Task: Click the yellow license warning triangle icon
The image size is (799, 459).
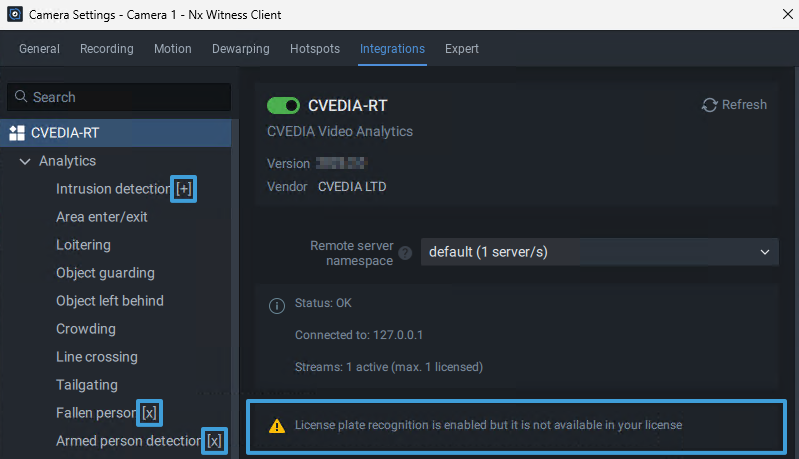Action: point(277,426)
